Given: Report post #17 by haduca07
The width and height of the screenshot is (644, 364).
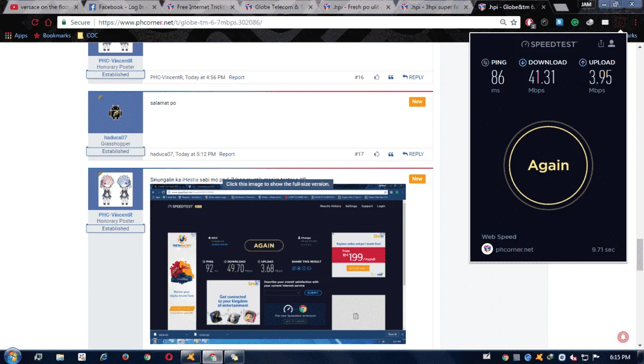Looking at the screenshot, I should (x=227, y=154).
